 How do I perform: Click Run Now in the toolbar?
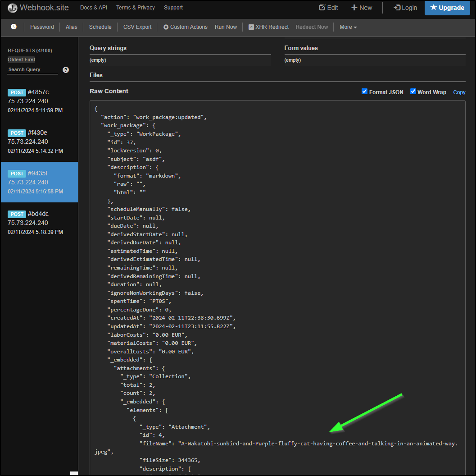pyautogui.click(x=226, y=27)
